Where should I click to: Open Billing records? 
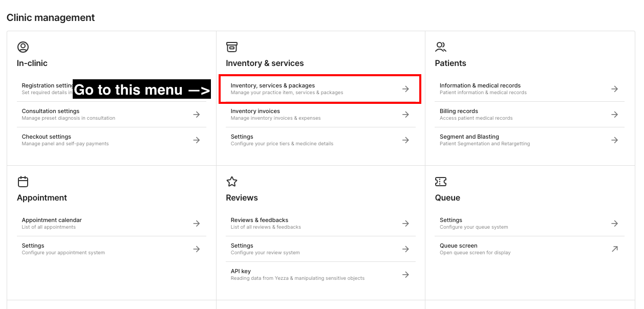coord(530,115)
